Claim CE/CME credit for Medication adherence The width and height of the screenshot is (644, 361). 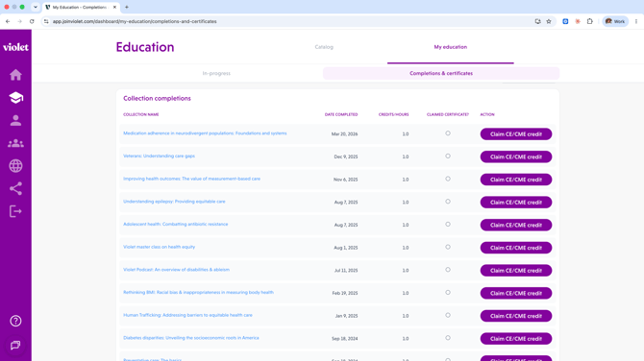(x=516, y=134)
